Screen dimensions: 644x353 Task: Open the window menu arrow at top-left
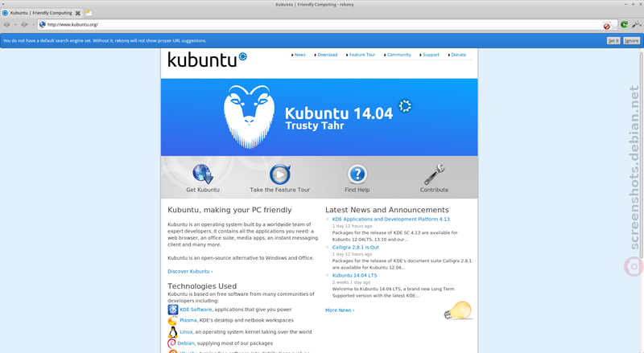(3, 4)
